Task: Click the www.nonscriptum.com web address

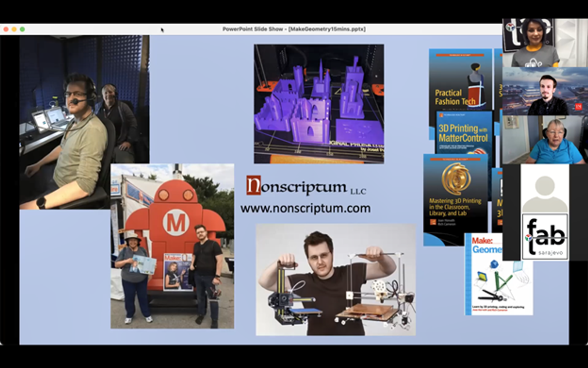Action: tap(305, 208)
